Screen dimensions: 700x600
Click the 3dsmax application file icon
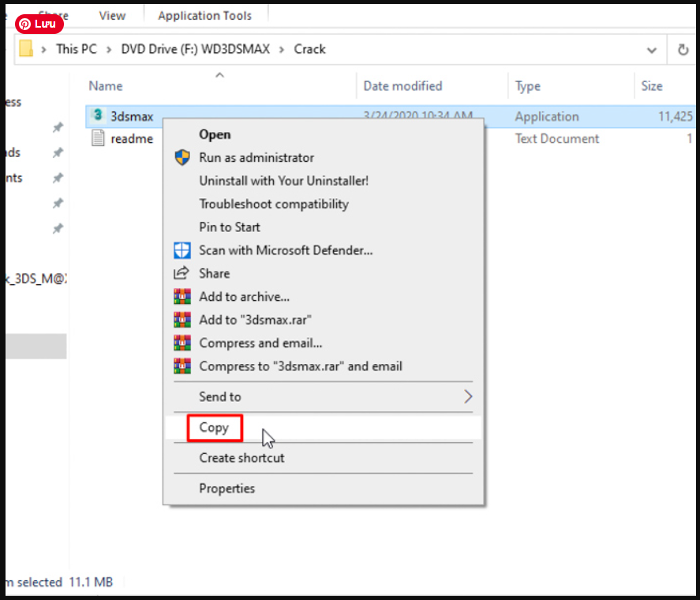98,116
